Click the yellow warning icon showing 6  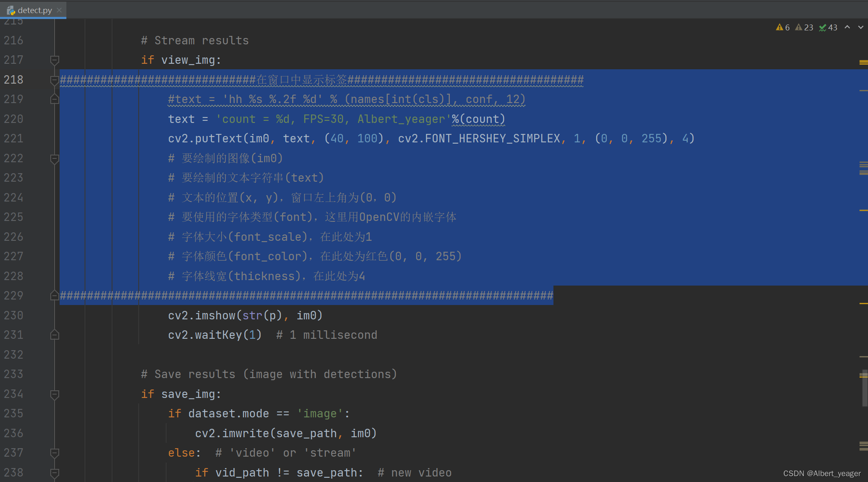780,27
